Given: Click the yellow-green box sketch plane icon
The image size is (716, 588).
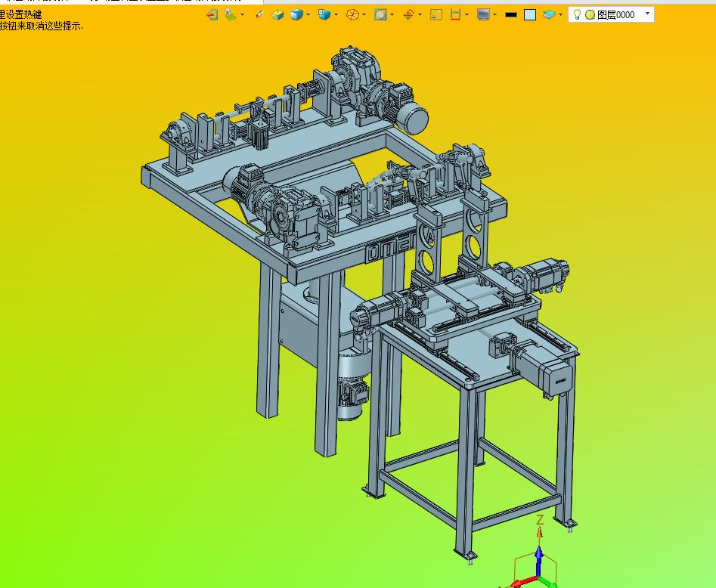Looking at the screenshot, I should click(277, 15).
